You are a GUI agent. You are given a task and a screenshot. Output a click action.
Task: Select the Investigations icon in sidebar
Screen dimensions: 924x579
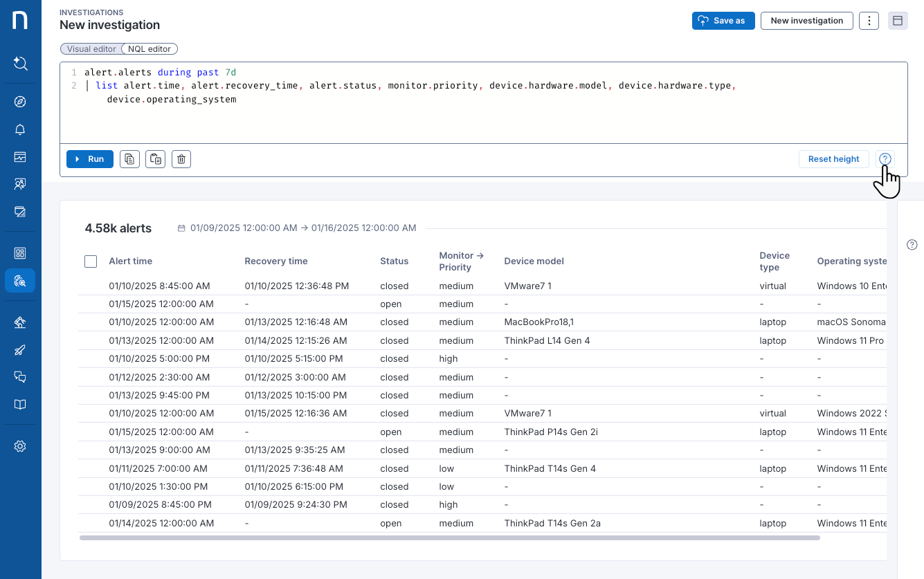[x=20, y=280]
